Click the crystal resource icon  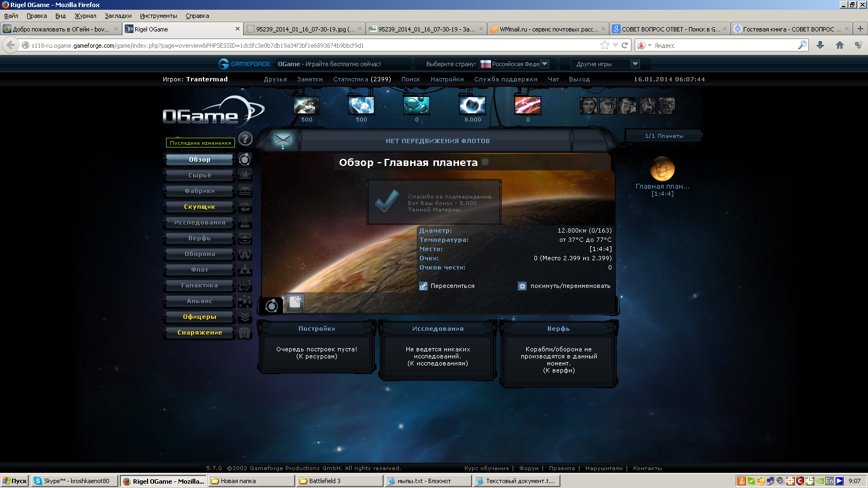pos(361,105)
